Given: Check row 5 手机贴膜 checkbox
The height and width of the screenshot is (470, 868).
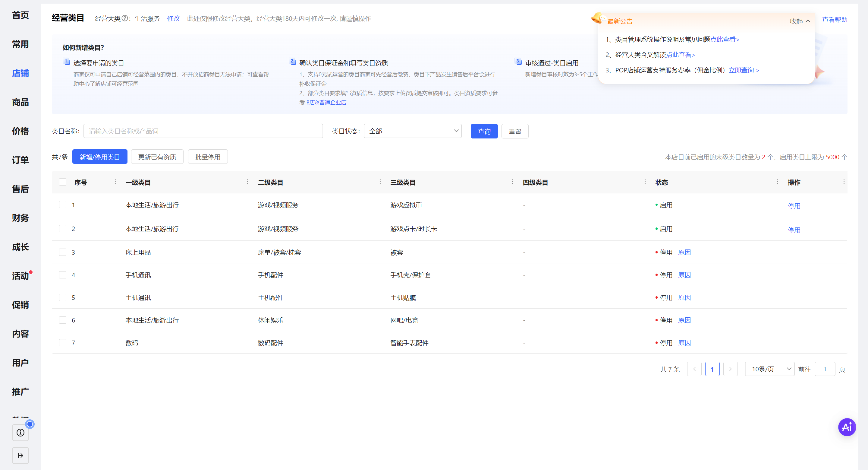Looking at the screenshot, I should [63, 297].
